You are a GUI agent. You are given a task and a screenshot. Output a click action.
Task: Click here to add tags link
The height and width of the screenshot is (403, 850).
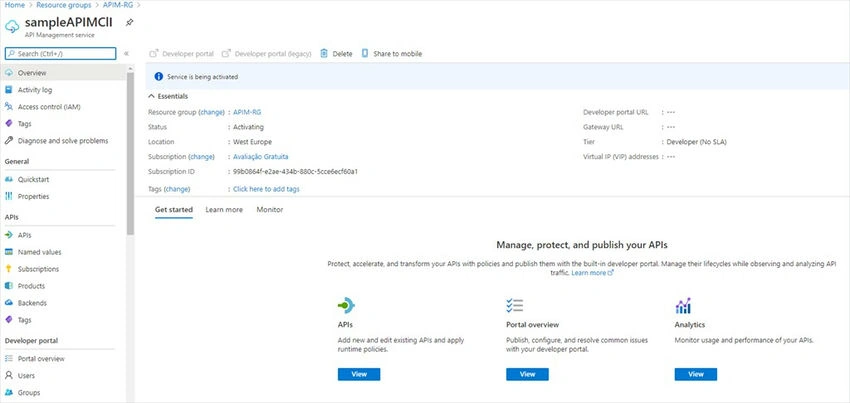pos(266,189)
